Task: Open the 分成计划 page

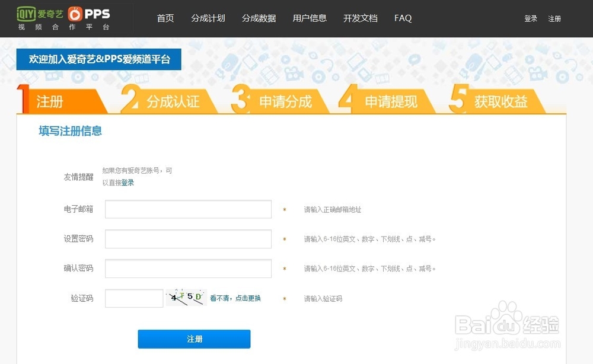Action: tap(208, 18)
